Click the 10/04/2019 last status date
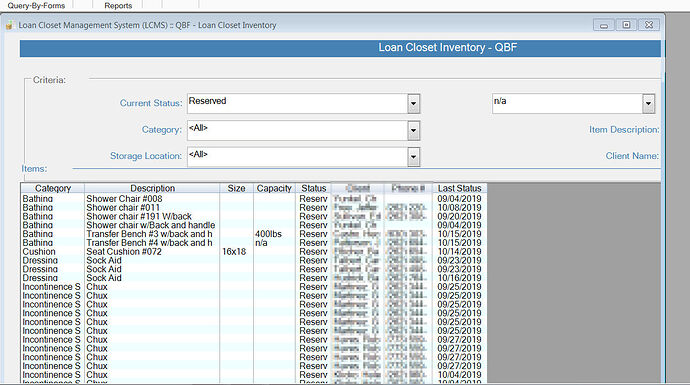 click(459, 375)
